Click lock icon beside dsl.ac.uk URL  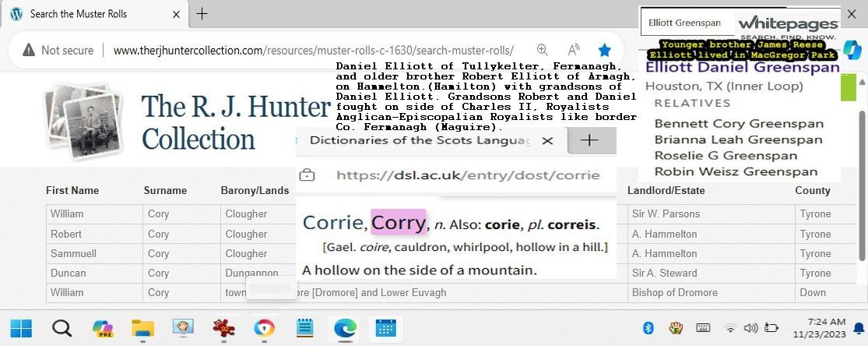307,175
